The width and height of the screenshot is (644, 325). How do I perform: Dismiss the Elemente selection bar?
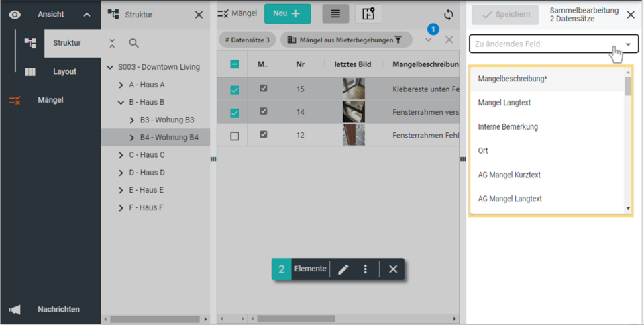393,269
